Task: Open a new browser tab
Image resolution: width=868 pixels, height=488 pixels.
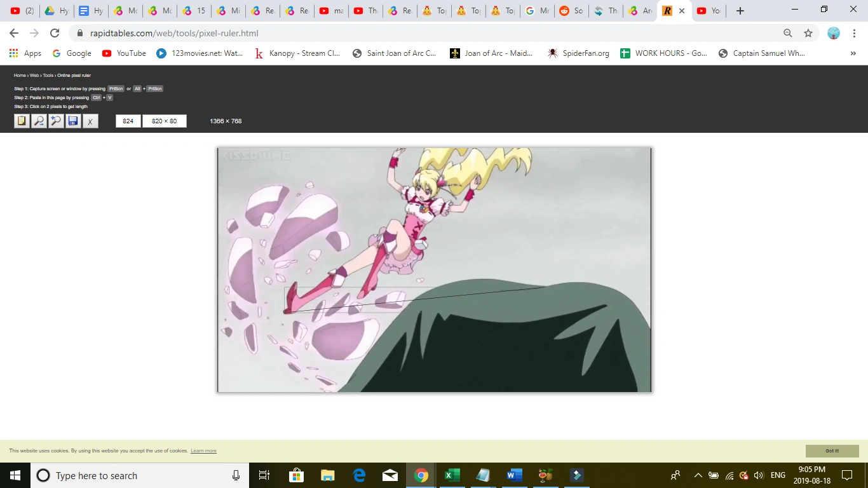Action: click(x=740, y=11)
